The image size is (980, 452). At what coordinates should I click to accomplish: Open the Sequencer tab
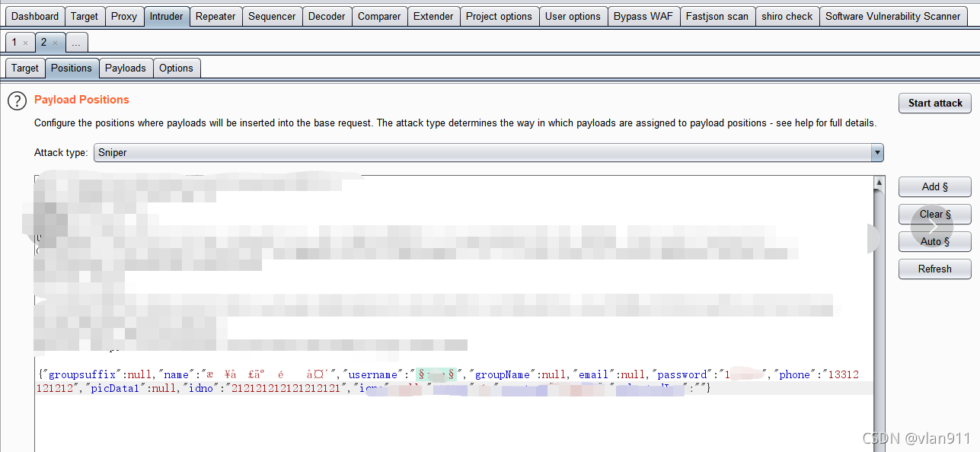pos(273,16)
